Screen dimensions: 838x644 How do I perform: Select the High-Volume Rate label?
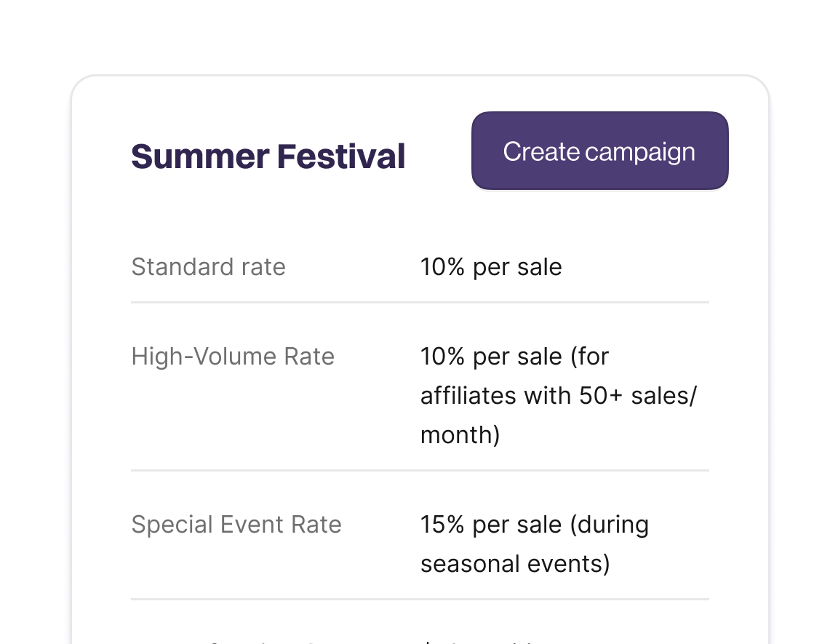pos(233,357)
